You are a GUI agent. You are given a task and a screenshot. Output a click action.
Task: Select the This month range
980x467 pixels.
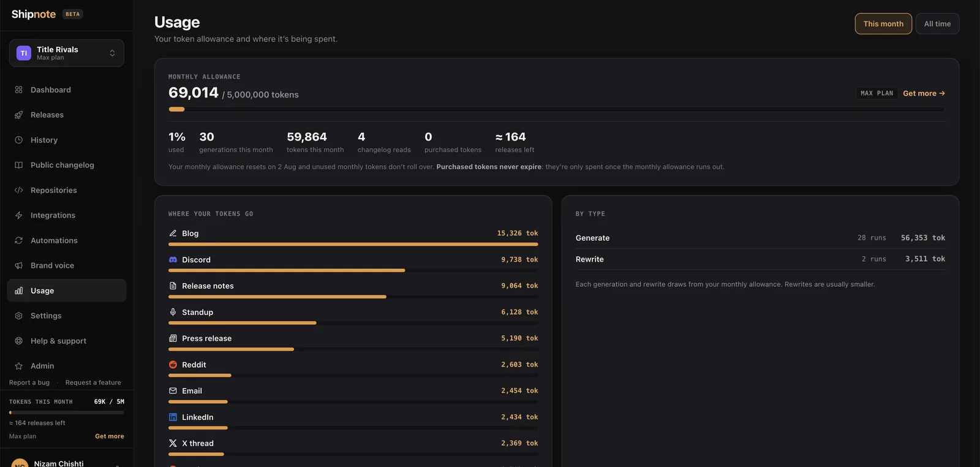coord(883,24)
